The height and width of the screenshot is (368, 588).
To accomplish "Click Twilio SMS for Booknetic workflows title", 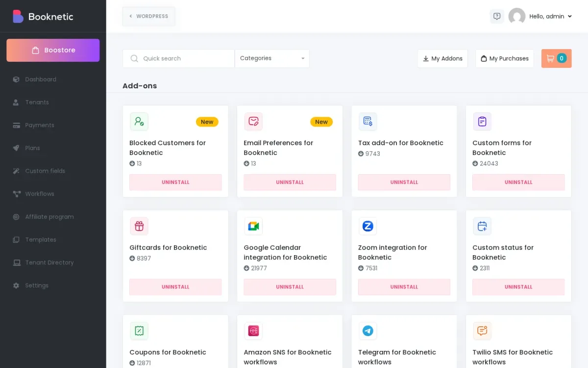I will pyautogui.click(x=513, y=357).
